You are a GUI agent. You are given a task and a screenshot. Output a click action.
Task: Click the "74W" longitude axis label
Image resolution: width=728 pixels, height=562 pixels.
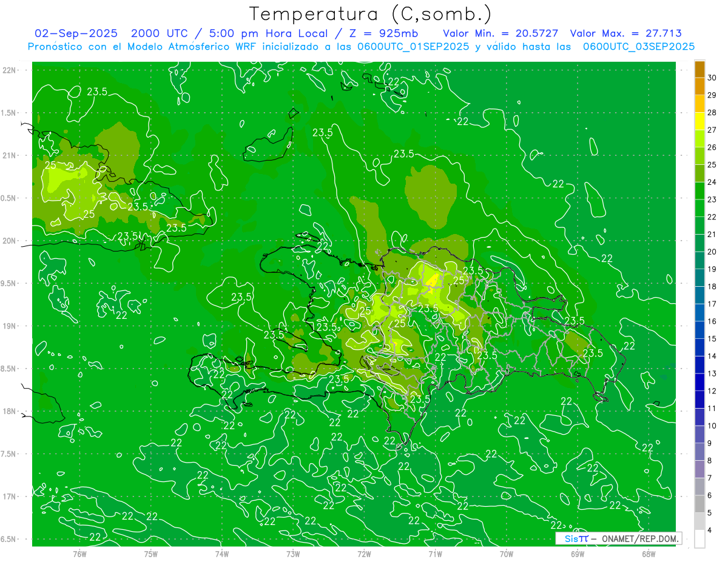[222, 554]
